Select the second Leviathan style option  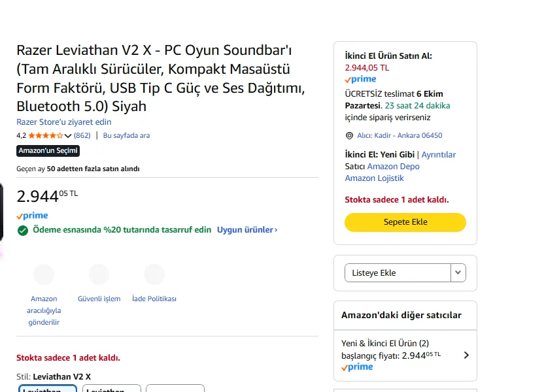click(112, 388)
